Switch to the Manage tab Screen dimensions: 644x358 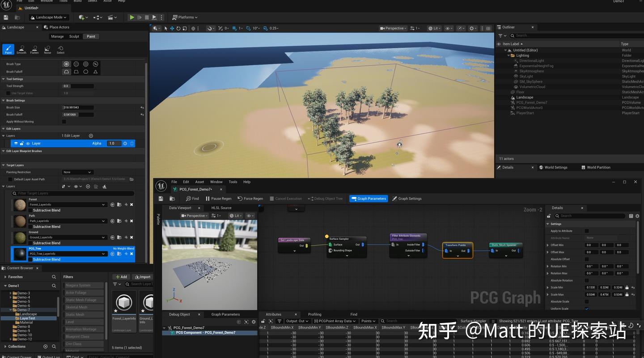click(x=57, y=37)
